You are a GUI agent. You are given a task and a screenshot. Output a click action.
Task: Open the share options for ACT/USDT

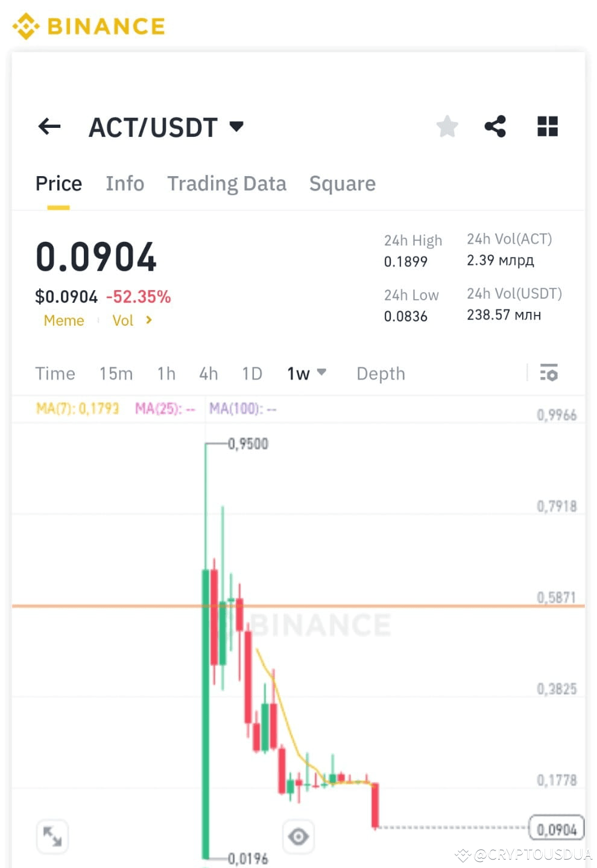pyautogui.click(x=495, y=126)
